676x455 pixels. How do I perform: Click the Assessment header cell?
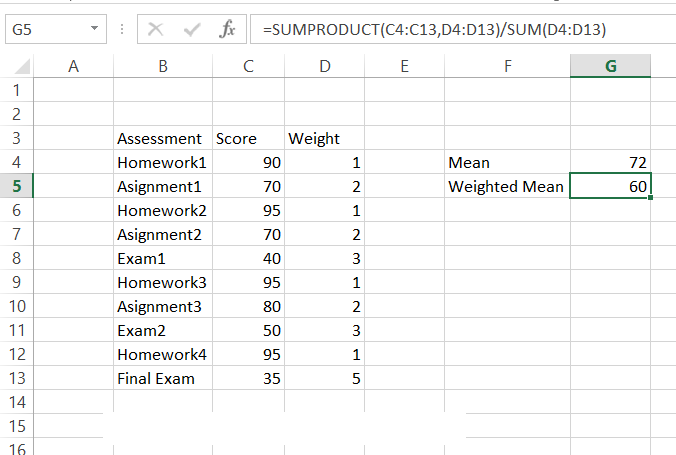[163, 138]
